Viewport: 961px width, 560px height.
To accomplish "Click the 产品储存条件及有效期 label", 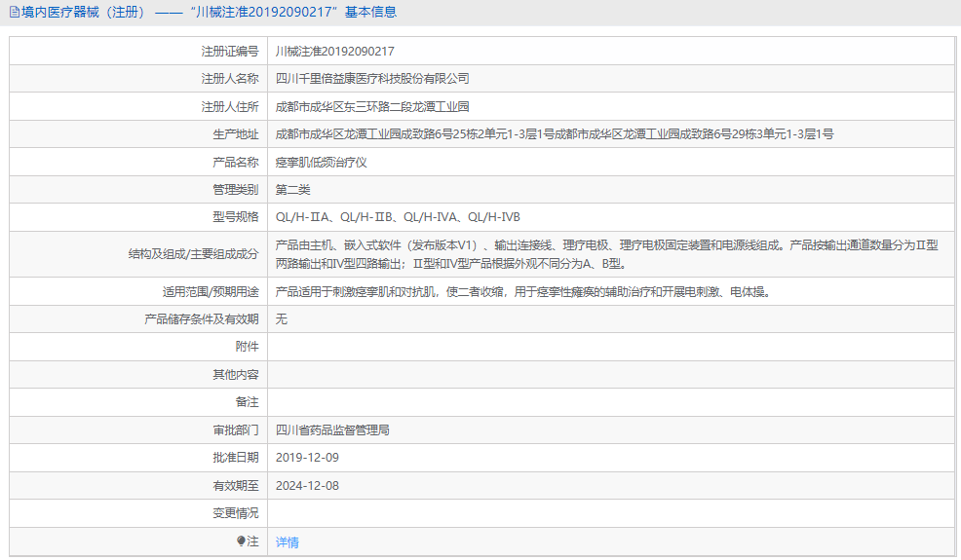I will coord(202,319).
